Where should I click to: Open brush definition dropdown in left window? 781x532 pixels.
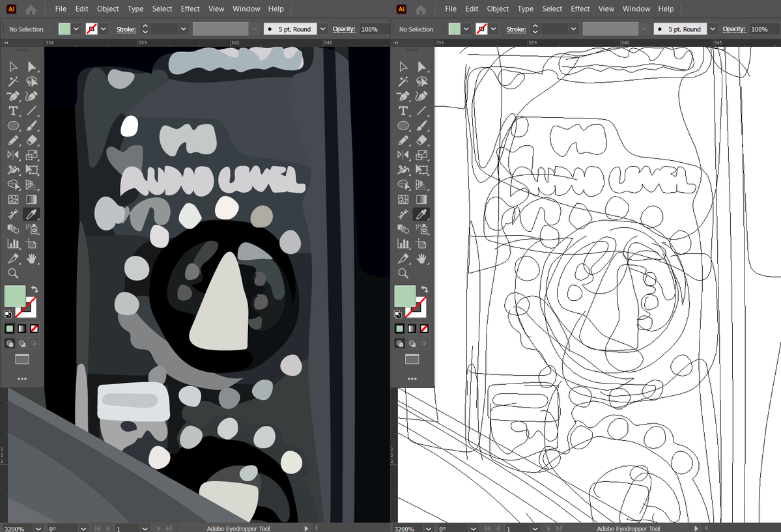[x=323, y=29]
